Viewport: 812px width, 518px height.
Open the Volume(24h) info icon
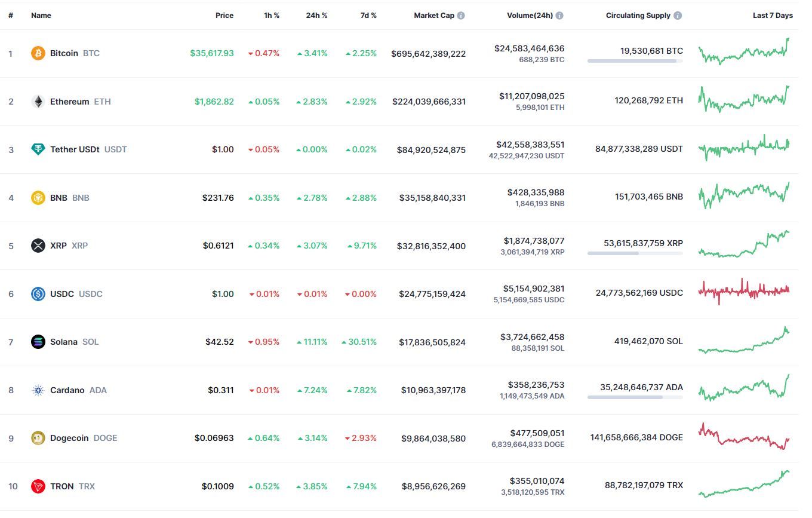click(559, 16)
